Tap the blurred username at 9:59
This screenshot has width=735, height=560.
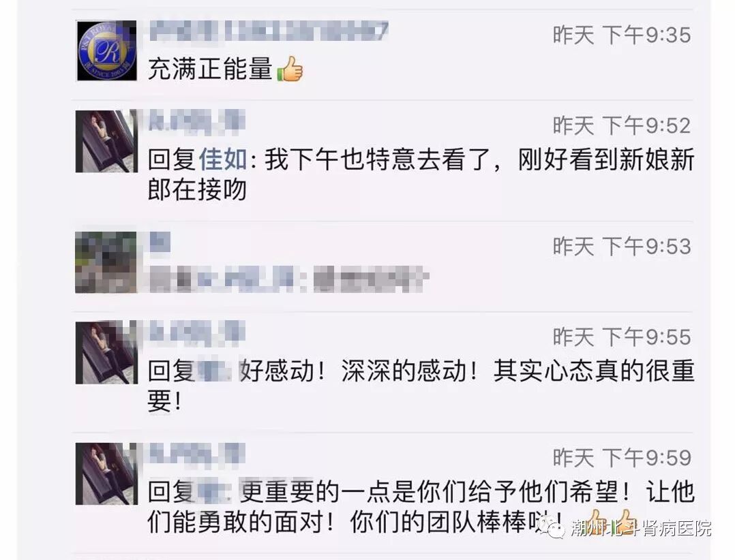[197, 453]
